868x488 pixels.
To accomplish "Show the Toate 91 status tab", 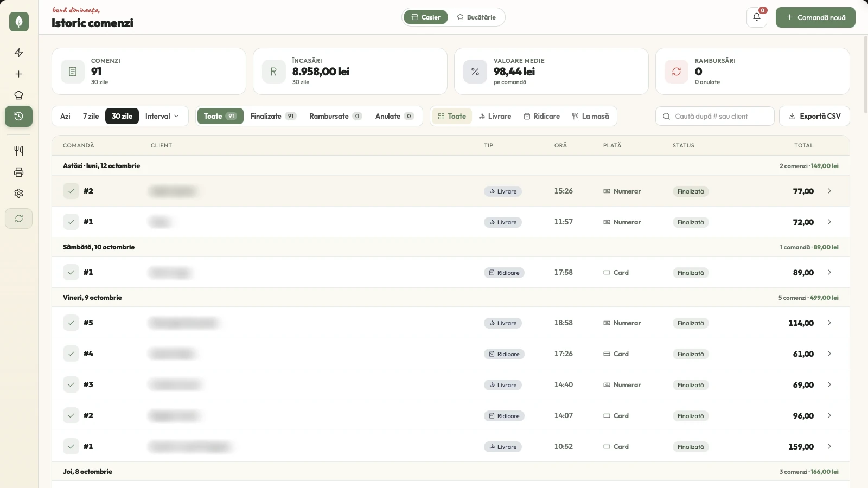I will click(220, 116).
